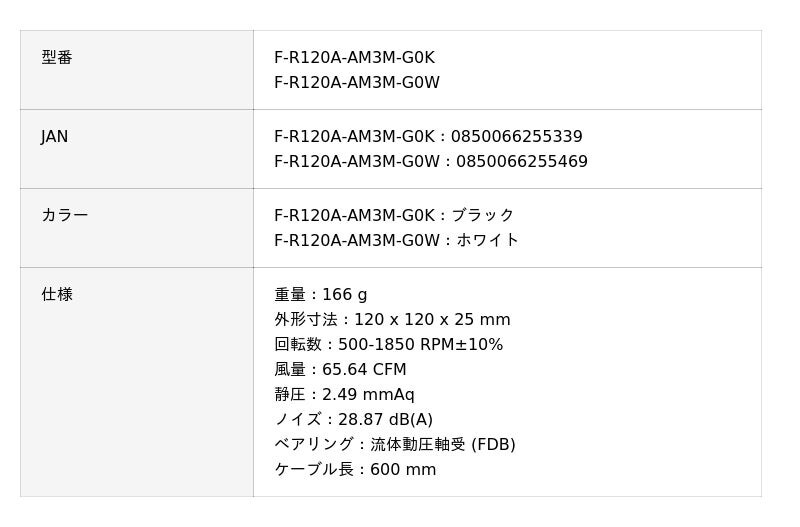
Task: Click the 外形寸法 dimensions line
Action: point(392,320)
